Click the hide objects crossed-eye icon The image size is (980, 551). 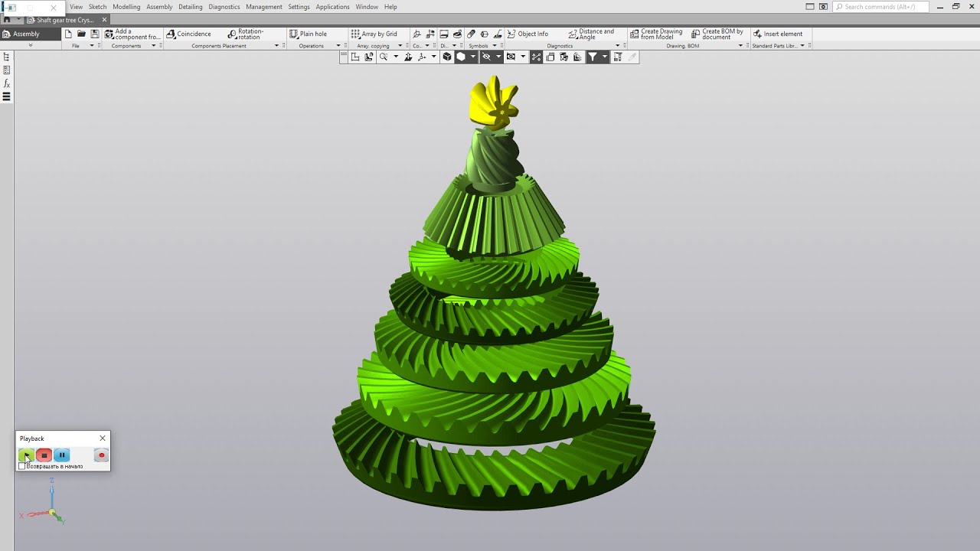coord(486,57)
